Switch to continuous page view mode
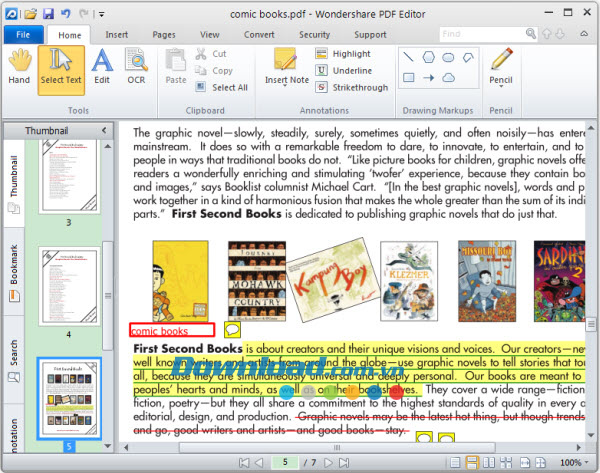The image size is (600, 473). click(472, 463)
